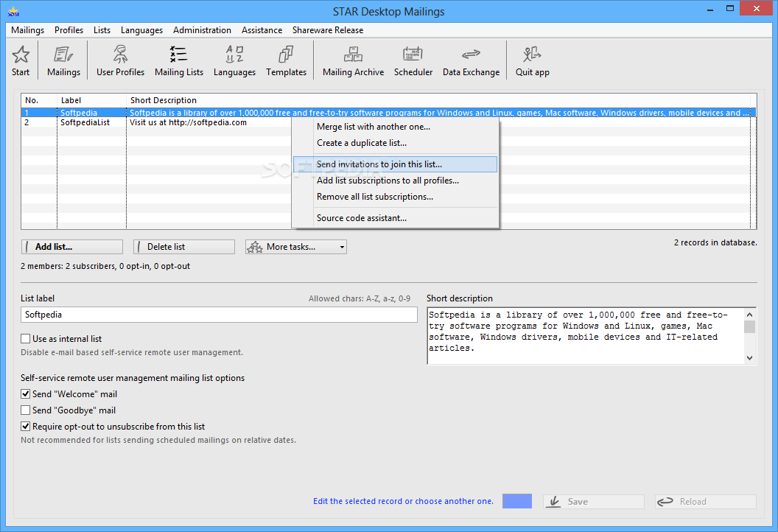This screenshot has height=532, width=778.
Task: Choose Remove all list subscriptions
Action: click(395, 197)
